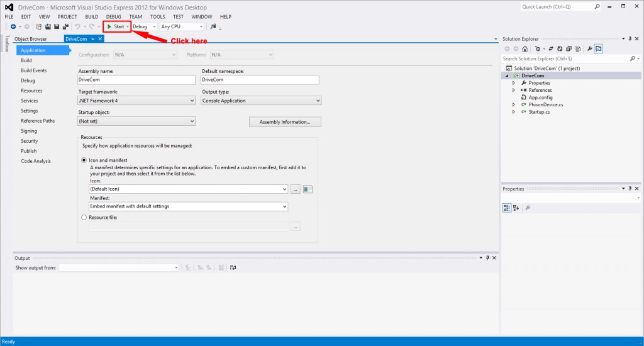Click the Alphabetical sort icon in Properties panel

[516, 208]
